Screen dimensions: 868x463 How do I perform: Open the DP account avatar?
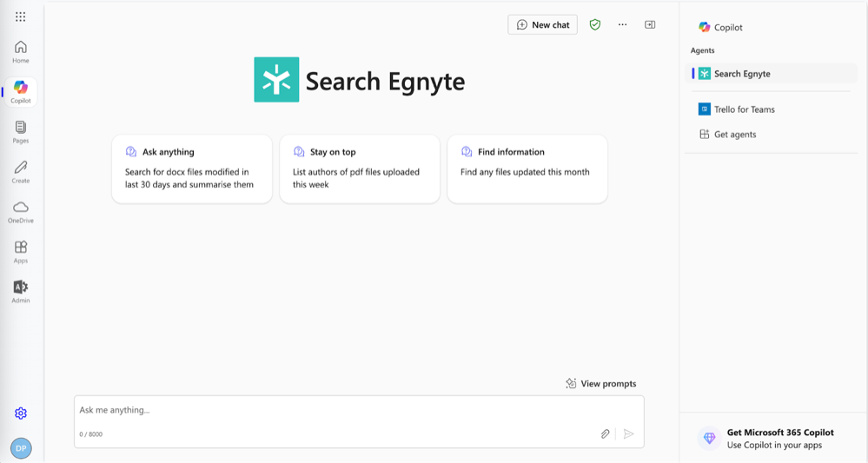21,448
